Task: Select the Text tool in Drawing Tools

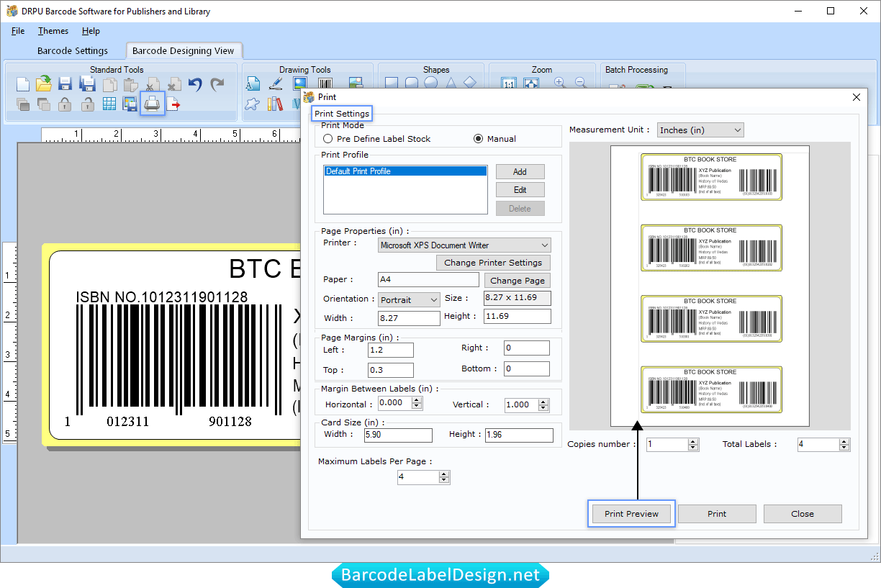Action: (253, 84)
